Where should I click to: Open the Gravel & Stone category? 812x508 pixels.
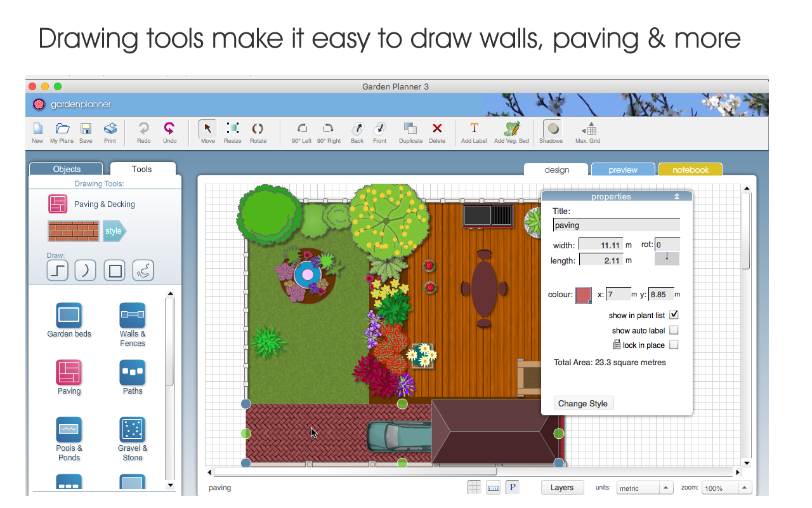tap(133, 430)
